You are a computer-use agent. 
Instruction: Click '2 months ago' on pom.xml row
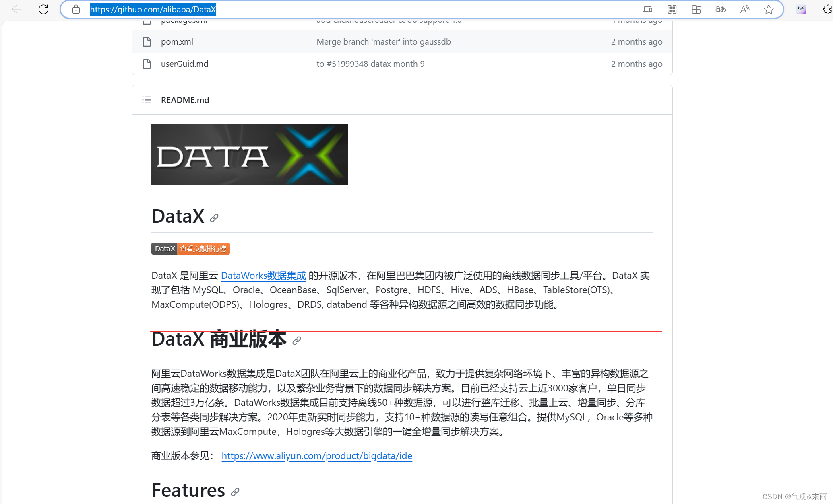coord(637,41)
